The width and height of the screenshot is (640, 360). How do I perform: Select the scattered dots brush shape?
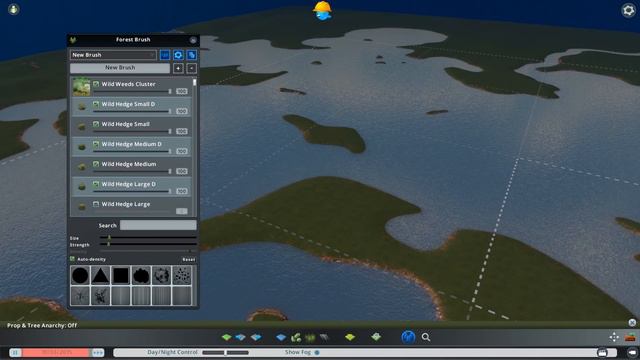coord(182,276)
